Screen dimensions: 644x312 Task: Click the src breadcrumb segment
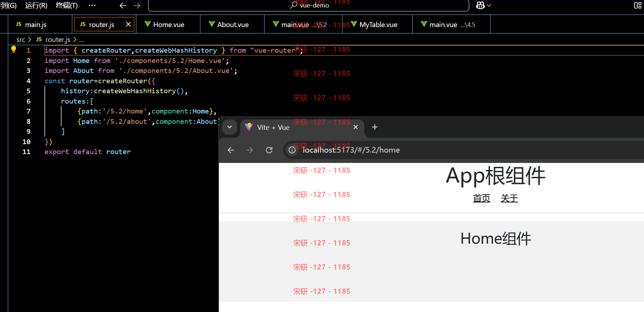coord(21,39)
